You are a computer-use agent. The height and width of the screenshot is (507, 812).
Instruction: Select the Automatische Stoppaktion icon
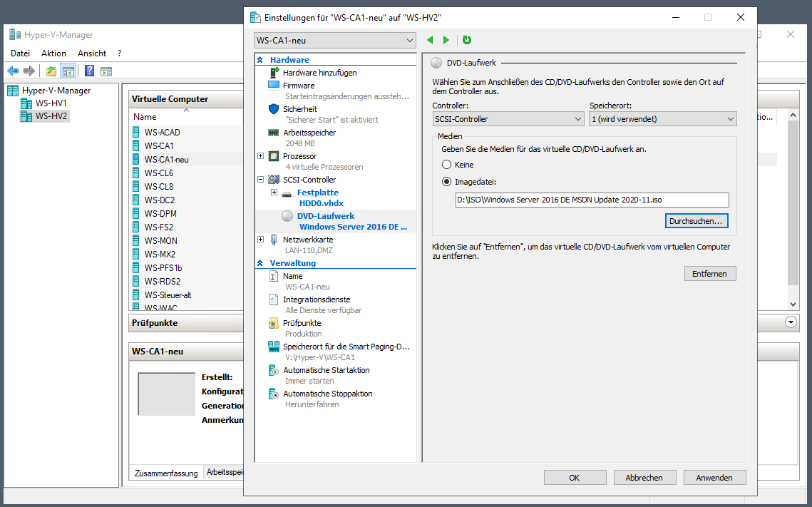coord(274,394)
